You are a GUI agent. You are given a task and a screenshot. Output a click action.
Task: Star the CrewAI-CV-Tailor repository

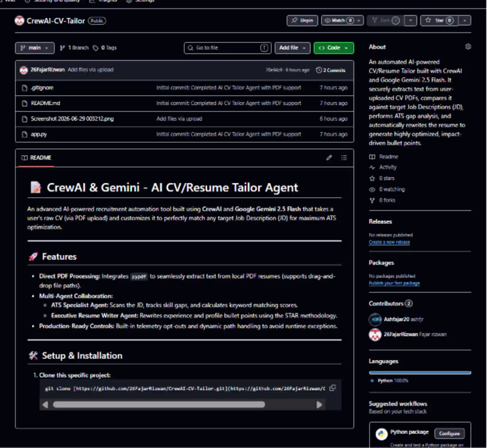(x=439, y=20)
